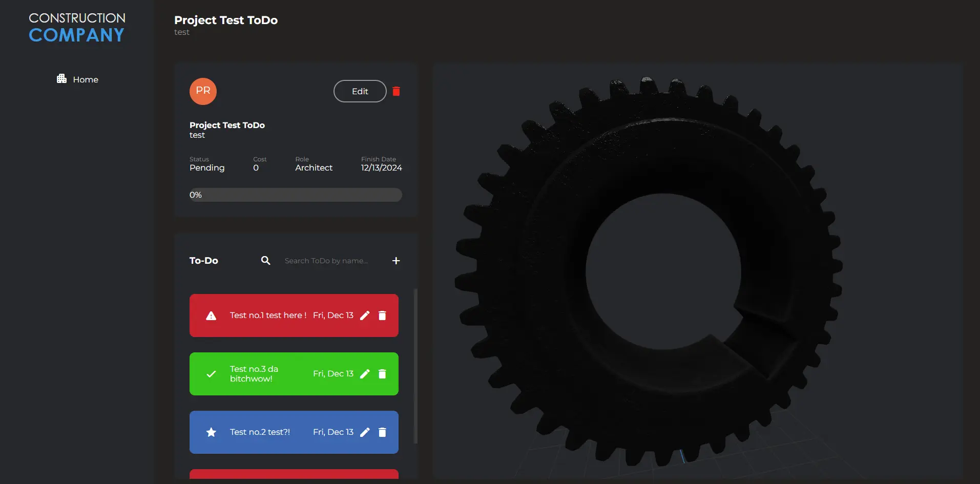
Task: Delete the green 'Test no.3' todo
Action: tap(382, 374)
